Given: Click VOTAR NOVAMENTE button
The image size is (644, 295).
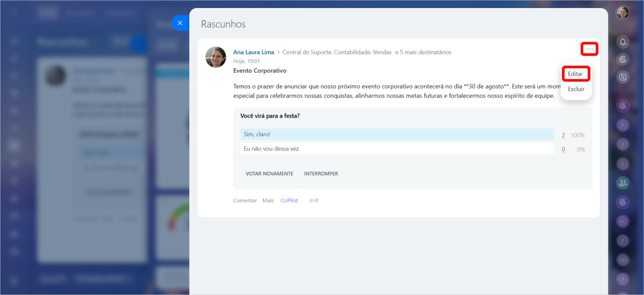Looking at the screenshot, I should (269, 174).
